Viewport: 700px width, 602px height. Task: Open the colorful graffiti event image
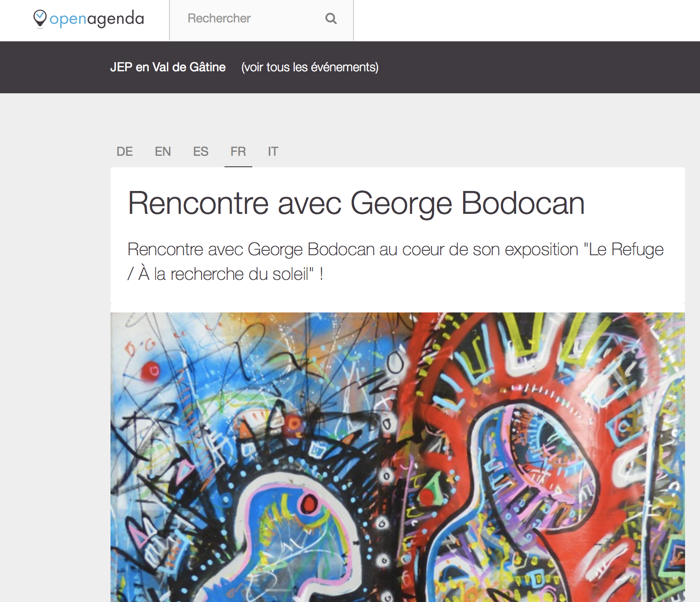point(398,457)
